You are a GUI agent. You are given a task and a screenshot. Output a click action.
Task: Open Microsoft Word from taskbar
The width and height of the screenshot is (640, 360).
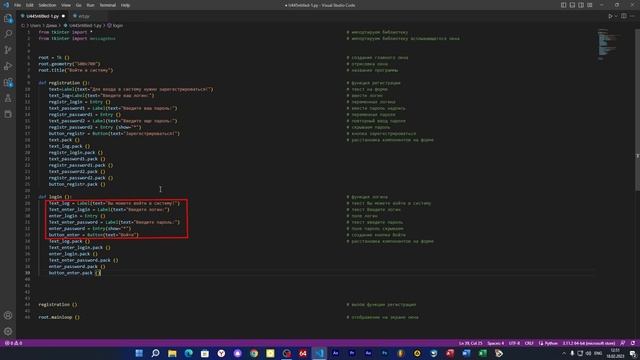click(x=466, y=353)
